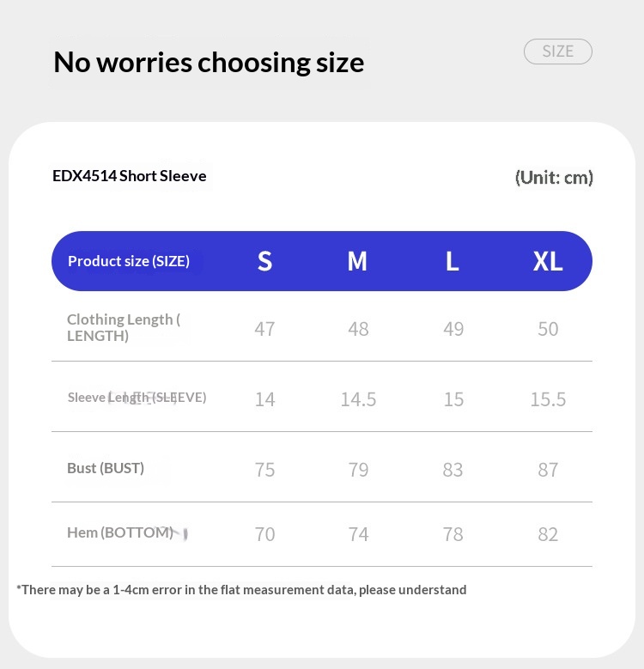This screenshot has height=669, width=644.
Task: Click the (Unit: cm) label
Action: click(x=554, y=178)
